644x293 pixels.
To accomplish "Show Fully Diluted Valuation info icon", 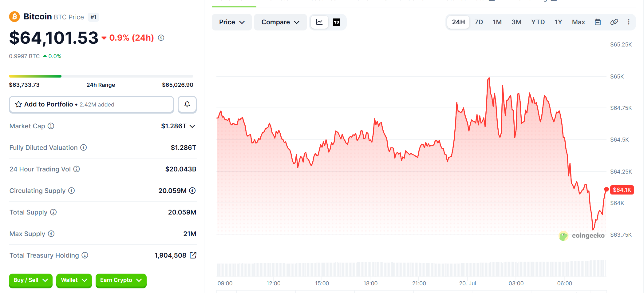I will 84,147.
